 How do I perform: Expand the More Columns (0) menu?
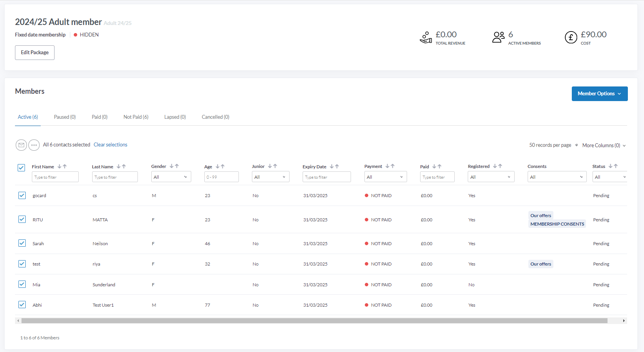[604, 145]
